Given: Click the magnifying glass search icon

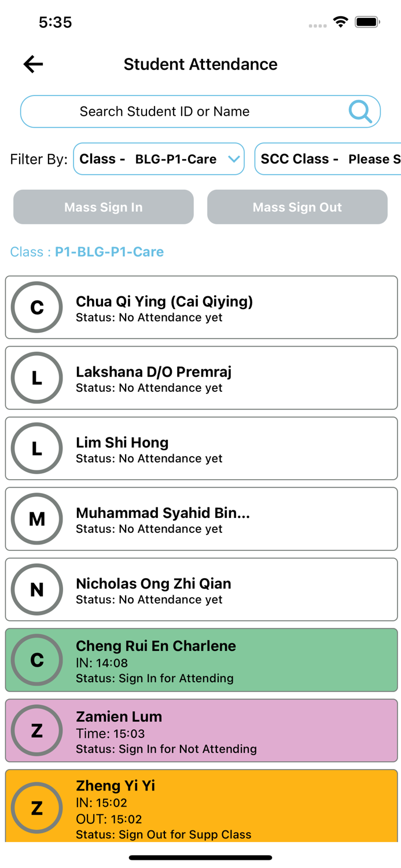Looking at the screenshot, I should (360, 111).
